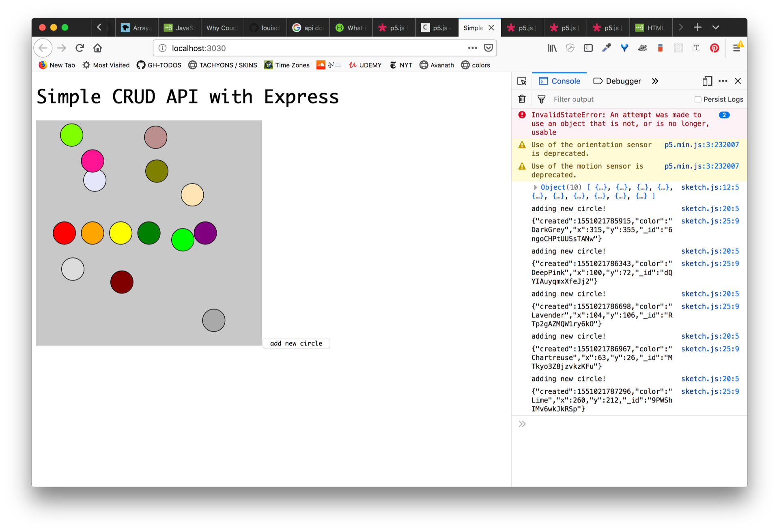Click the responsive design mode icon
This screenshot has width=779, height=532.
coord(707,81)
